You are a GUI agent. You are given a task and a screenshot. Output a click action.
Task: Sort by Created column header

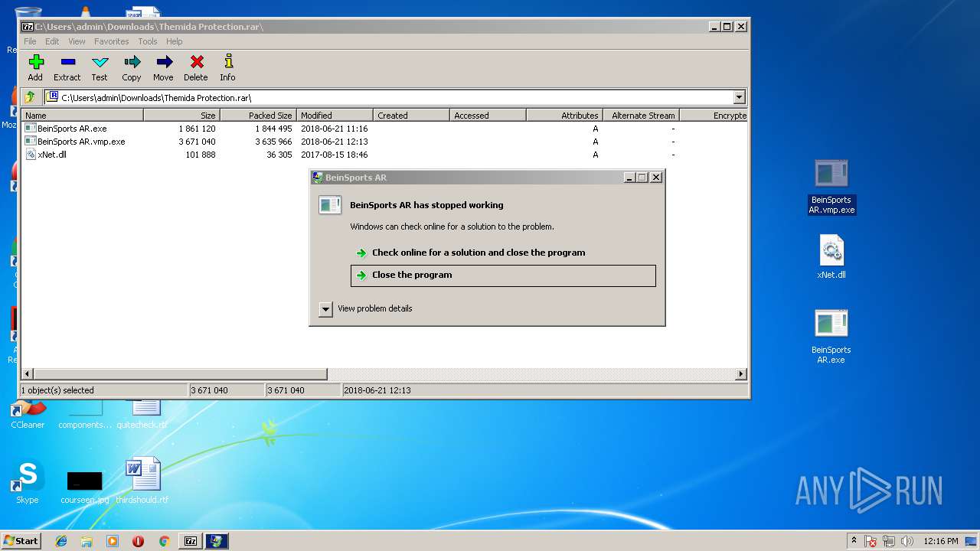click(x=412, y=116)
